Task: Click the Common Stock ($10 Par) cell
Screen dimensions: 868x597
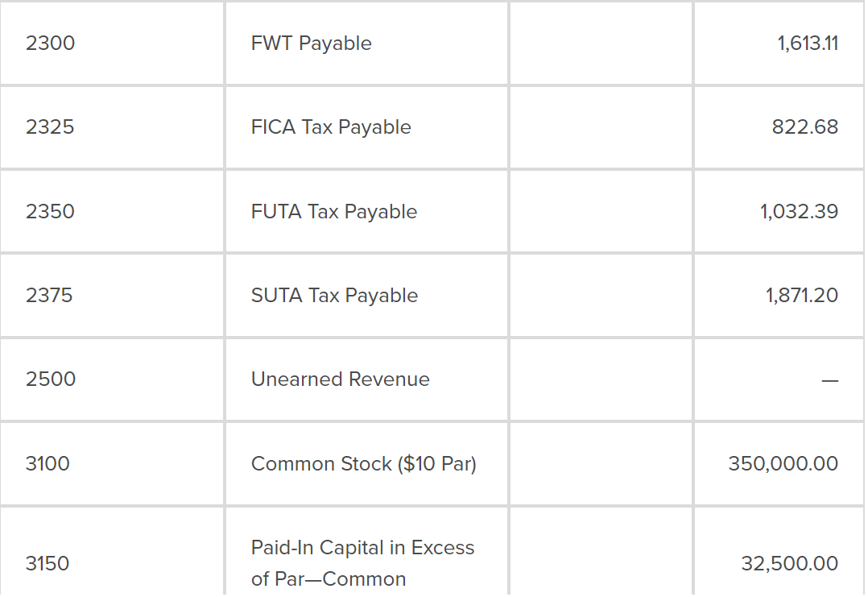Action: pos(363,464)
